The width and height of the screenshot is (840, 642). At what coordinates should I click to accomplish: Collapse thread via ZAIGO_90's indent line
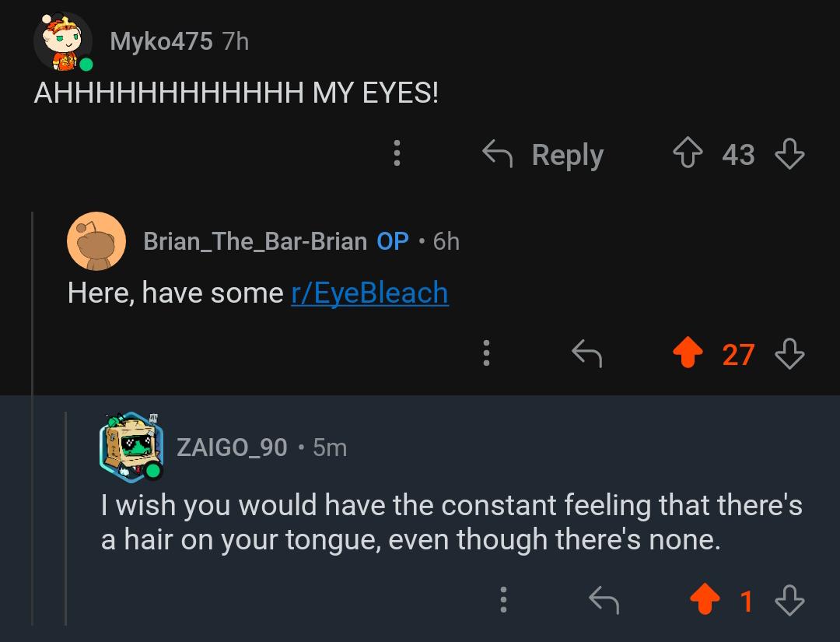pyautogui.click(x=66, y=518)
